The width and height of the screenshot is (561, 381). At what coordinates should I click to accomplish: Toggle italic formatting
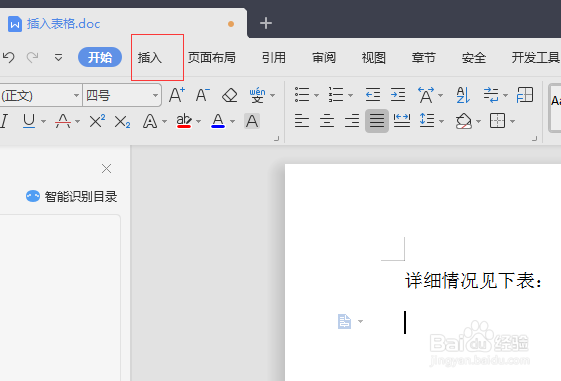[x=4, y=121]
